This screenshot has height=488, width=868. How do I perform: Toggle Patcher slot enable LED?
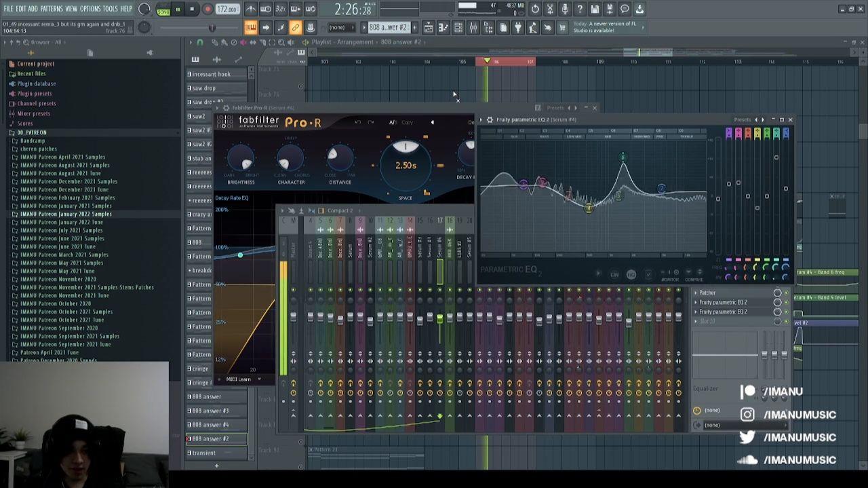pos(787,293)
